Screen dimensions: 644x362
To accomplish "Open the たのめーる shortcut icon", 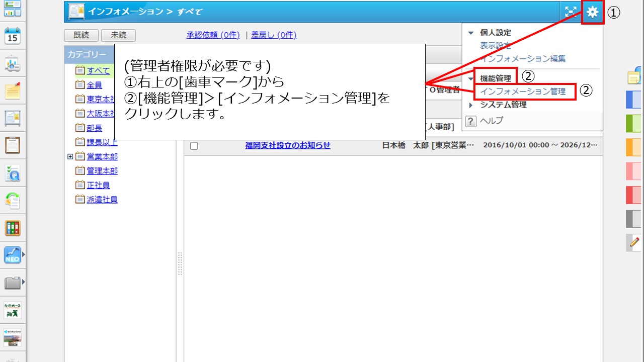I will pyautogui.click(x=13, y=310).
